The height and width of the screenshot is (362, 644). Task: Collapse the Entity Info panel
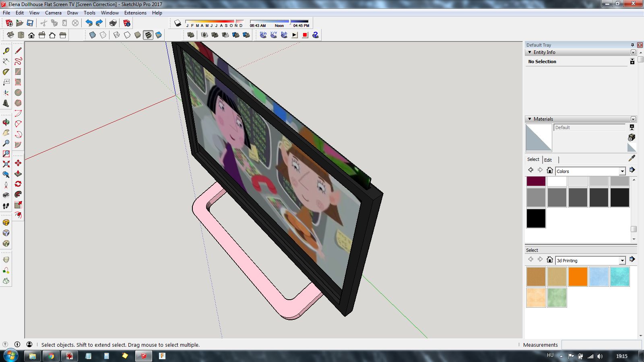point(530,52)
